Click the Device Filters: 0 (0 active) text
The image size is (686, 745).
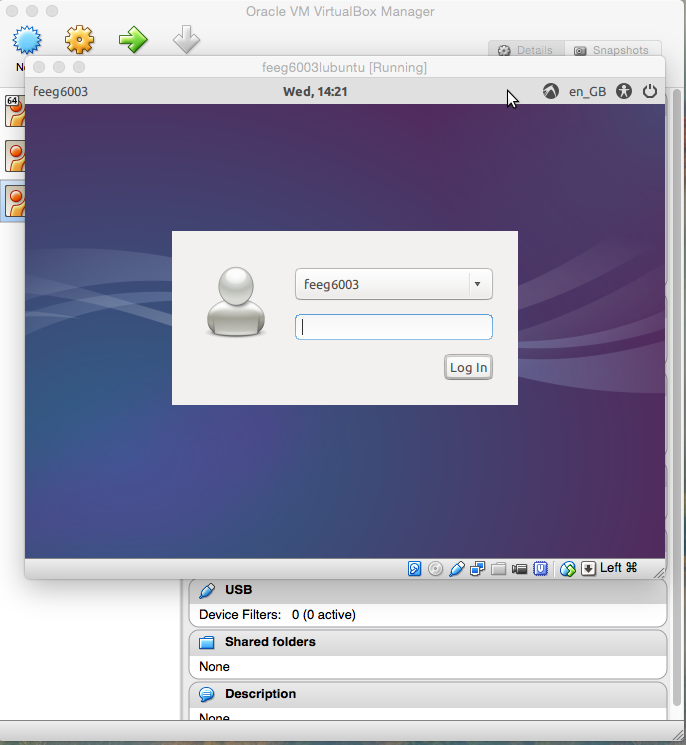pos(277,615)
